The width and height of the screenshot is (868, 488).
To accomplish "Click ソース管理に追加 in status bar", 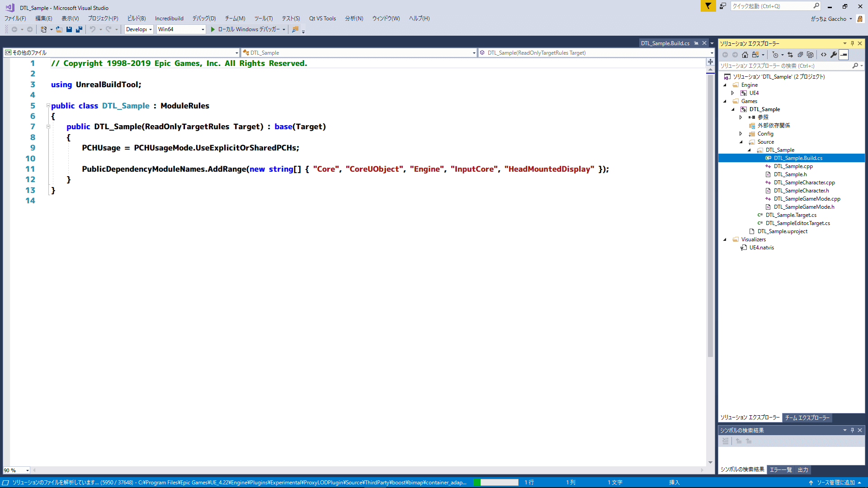I will (835, 483).
